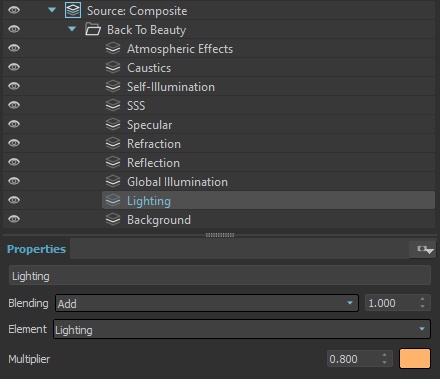This screenshot has height=379, width=440.
Task: Toggle visibility of the Background layer
Action: point(14,219)
